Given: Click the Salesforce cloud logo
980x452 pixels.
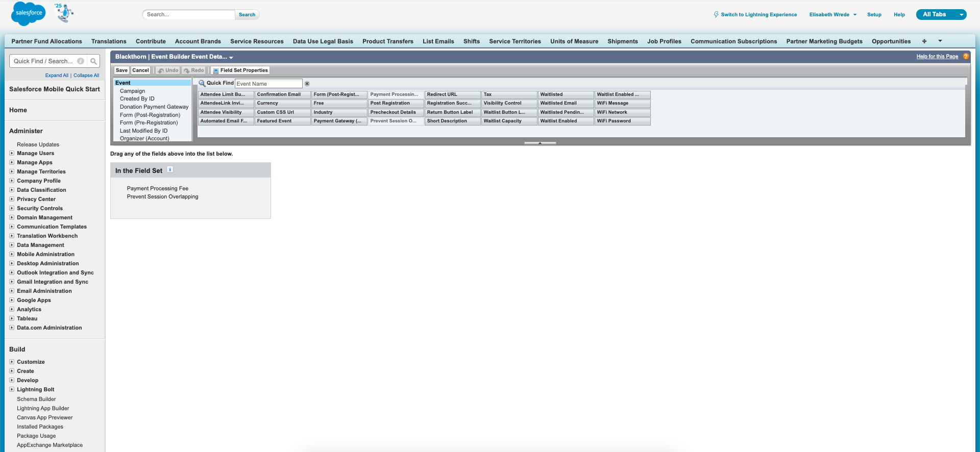Looking at the screenshot, I should click(28, 13).
